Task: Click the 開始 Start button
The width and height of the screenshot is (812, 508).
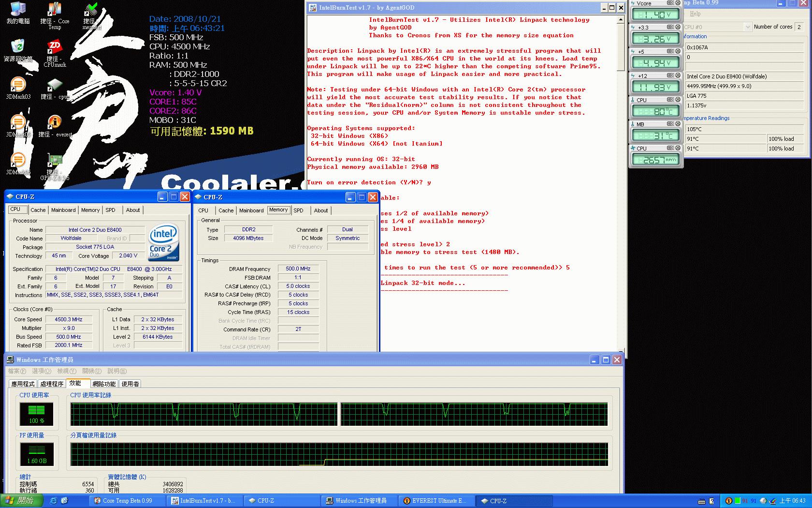Action: point(22,501)
